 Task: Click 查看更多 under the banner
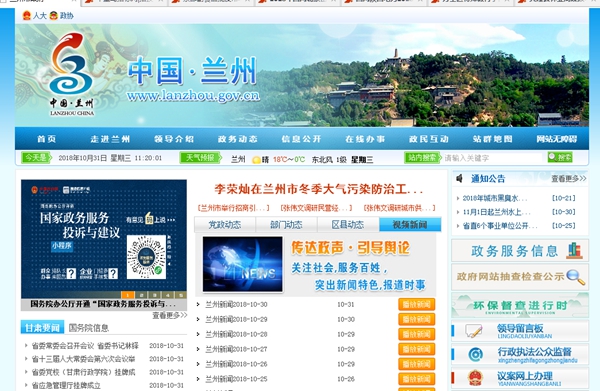tap(170, 315)
